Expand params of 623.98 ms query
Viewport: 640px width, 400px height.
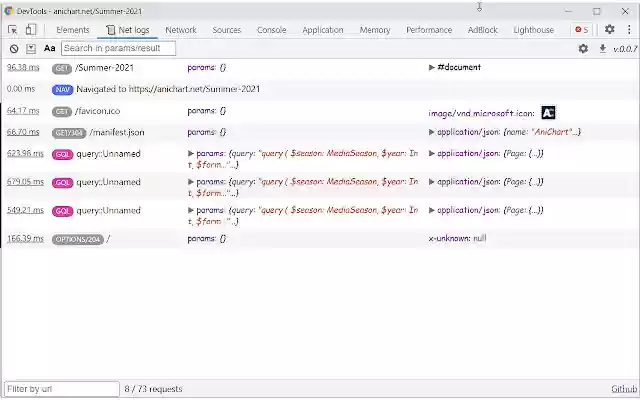[190, 153]
